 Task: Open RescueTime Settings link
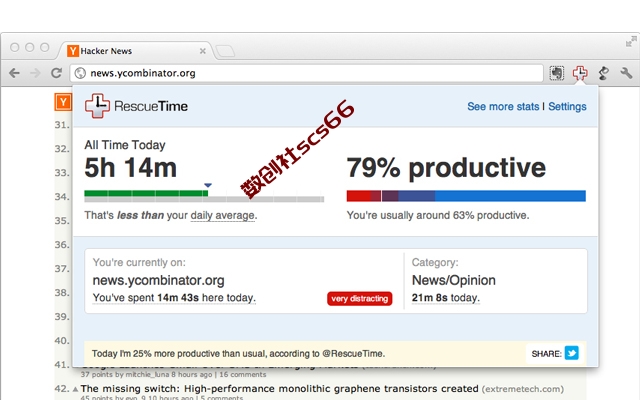[567, 107]
